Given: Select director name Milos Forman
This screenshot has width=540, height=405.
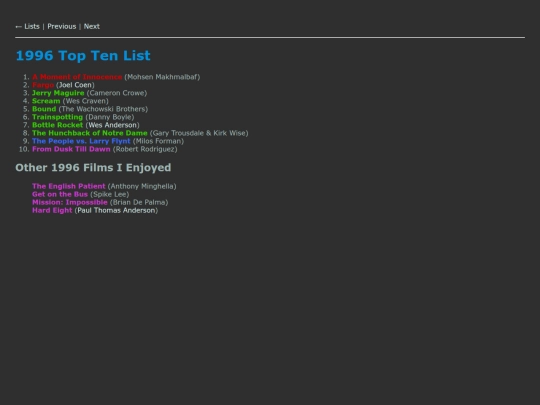Looking at the screenshot, I should click(158, 141).
